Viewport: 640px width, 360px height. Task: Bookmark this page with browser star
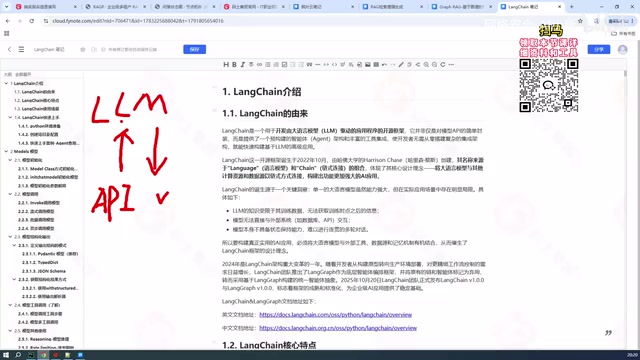click(580, 21)
